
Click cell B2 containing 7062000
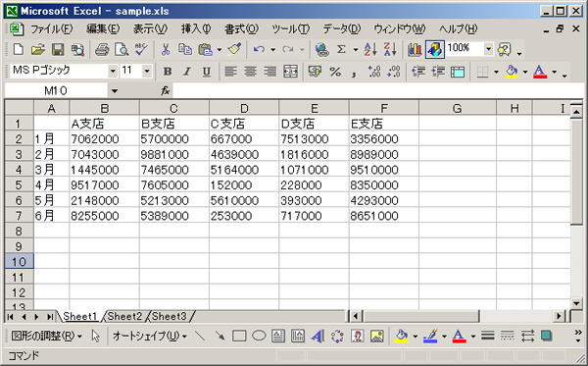click(104, 139)
